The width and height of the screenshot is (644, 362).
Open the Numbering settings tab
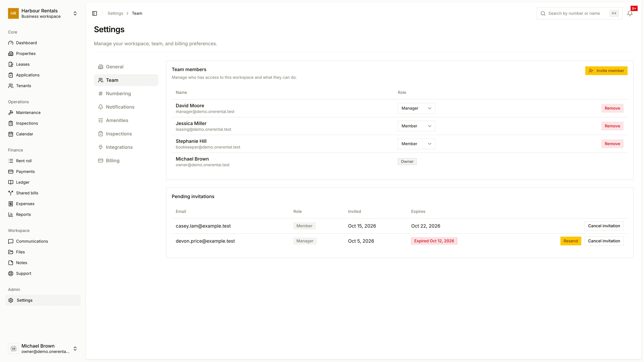(x=126, y=94)
